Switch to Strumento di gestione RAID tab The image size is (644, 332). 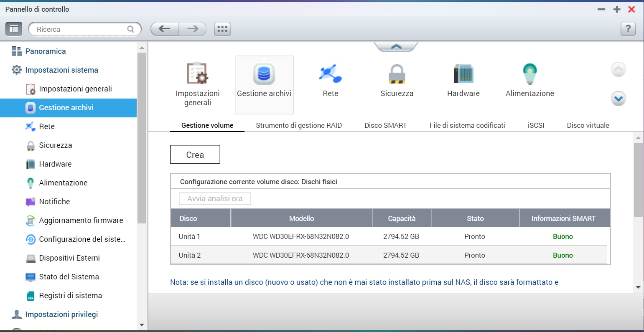pyautogui.click(x=299, y=125)
